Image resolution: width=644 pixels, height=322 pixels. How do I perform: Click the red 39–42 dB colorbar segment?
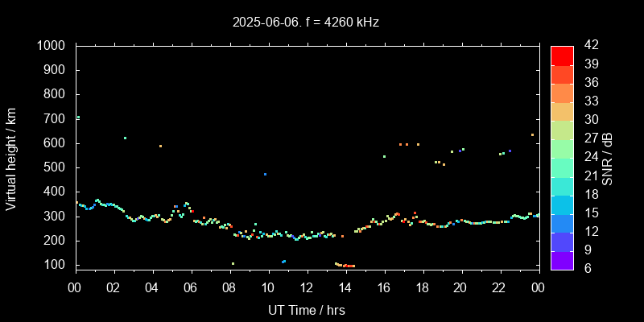(561, 55)
